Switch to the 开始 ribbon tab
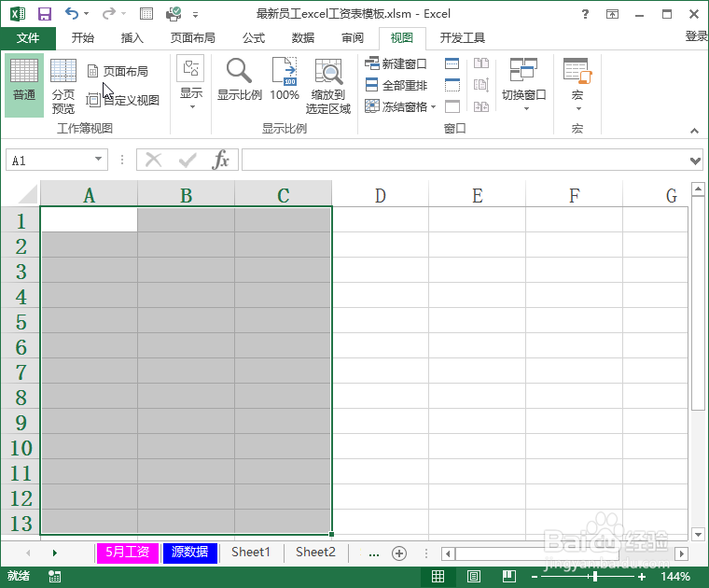Screen dimensions: 709x588 tap(83, 38)
